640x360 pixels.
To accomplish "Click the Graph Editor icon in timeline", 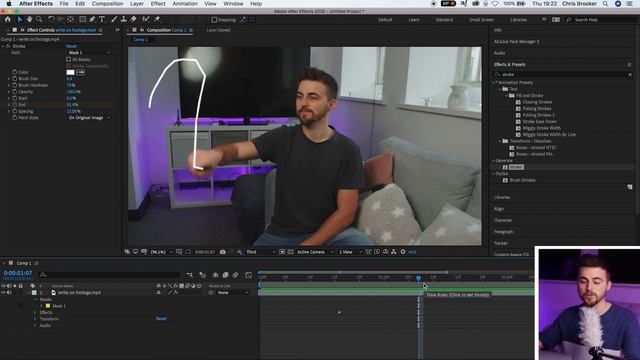I will point(249,275).
